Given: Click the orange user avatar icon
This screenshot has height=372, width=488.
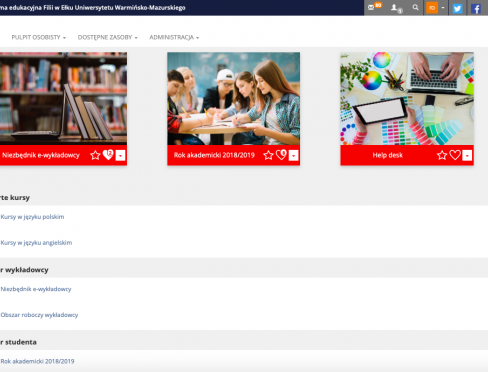Looking at the screenshot, I should (432, 8).
